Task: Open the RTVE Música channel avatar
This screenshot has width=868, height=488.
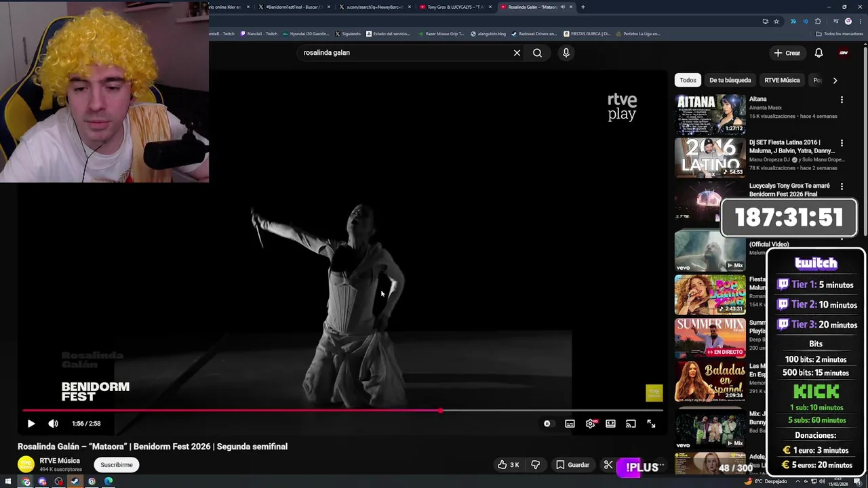Action: click(x=26, y=464)
